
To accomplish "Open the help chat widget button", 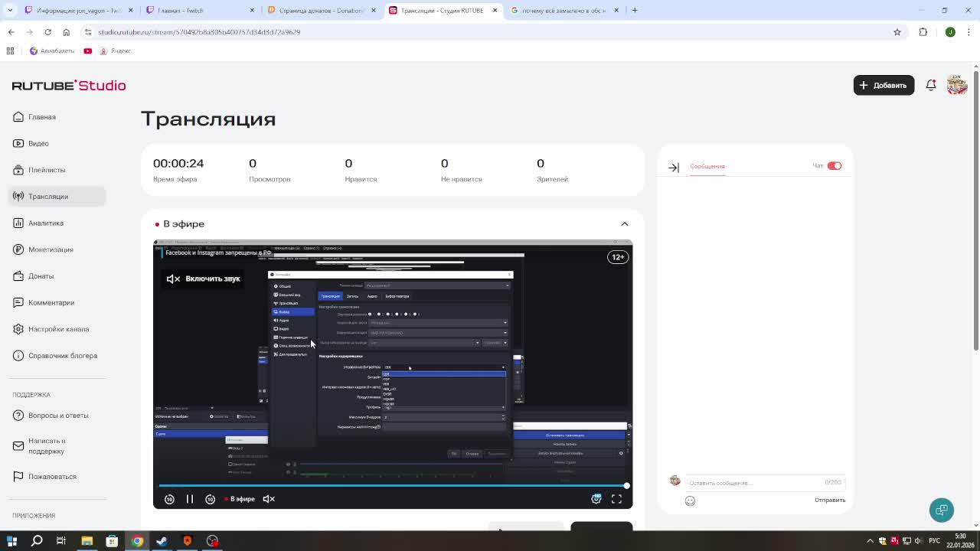I will point(942,510).
